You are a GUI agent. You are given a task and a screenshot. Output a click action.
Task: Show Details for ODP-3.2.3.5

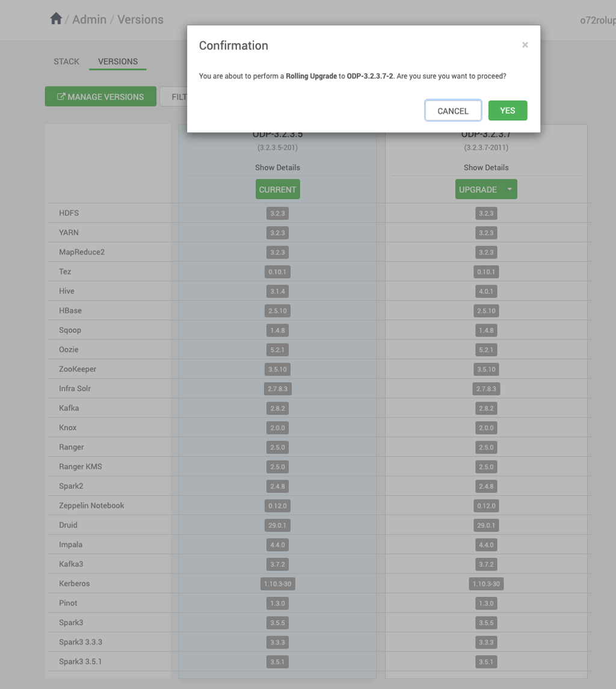[x=277, y=167]
